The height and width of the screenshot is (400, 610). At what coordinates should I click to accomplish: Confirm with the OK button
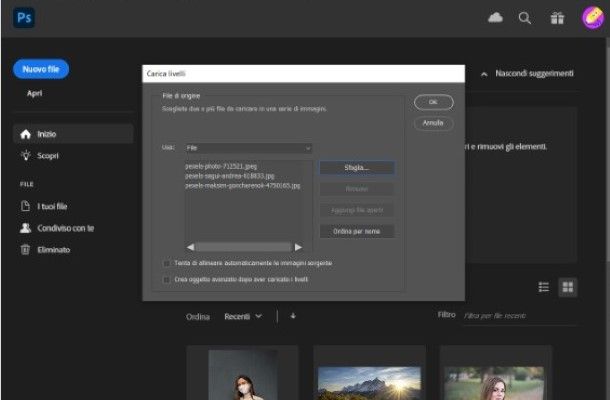[433, 102]
